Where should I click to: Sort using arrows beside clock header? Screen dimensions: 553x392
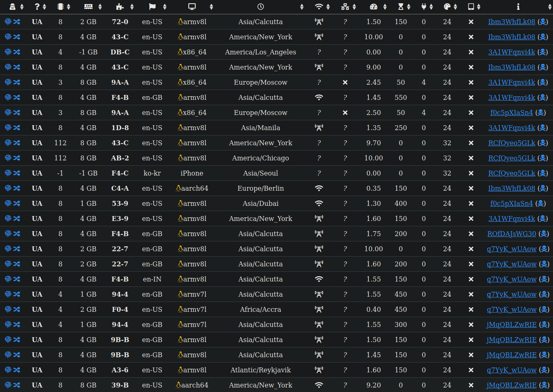[302, 7]
